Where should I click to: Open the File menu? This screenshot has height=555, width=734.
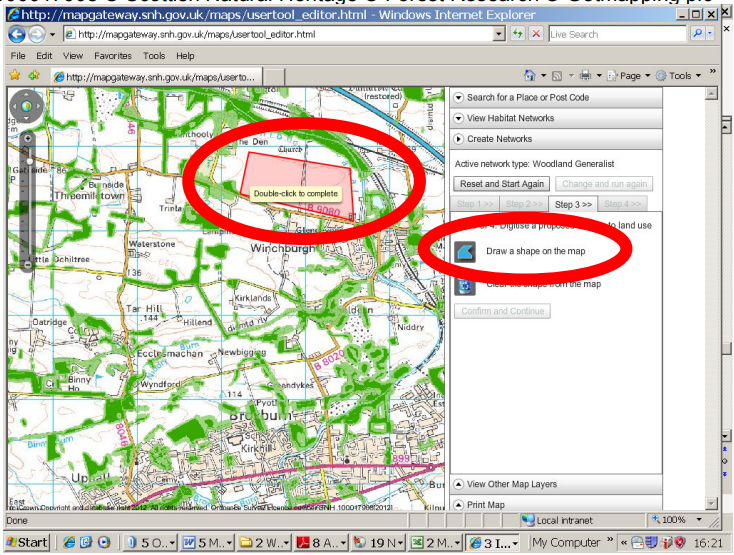(18, 56)
